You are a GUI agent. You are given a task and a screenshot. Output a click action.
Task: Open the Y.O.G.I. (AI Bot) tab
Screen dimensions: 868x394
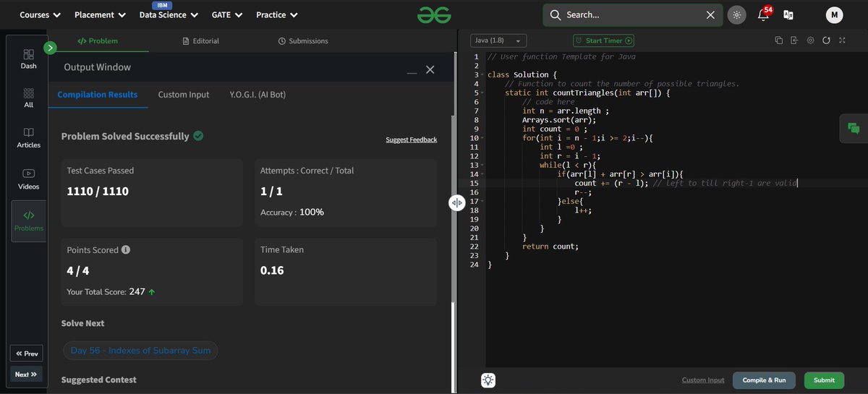258,95
